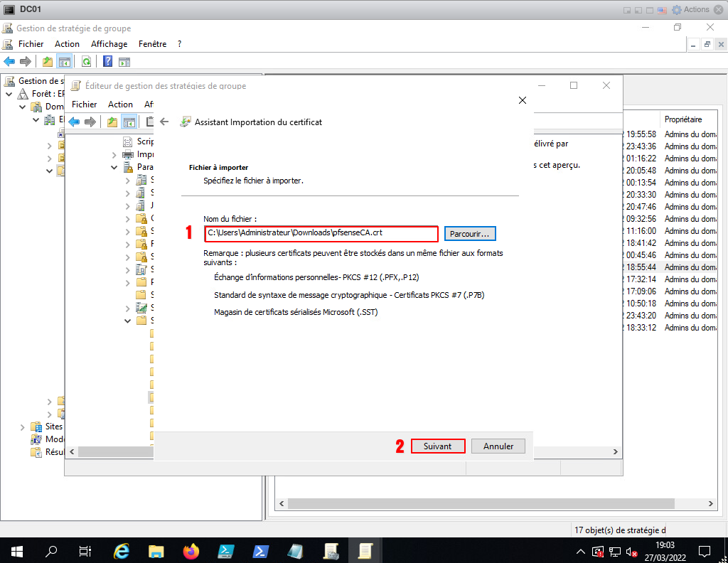Open Internet Explorer from the taskbar

coord(122,551)
